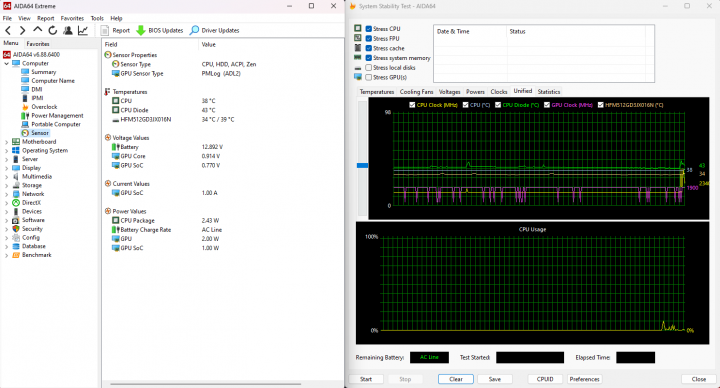Expand the Operating System tree node
Screen dimensions: 720x388
[x=6, y=151]
